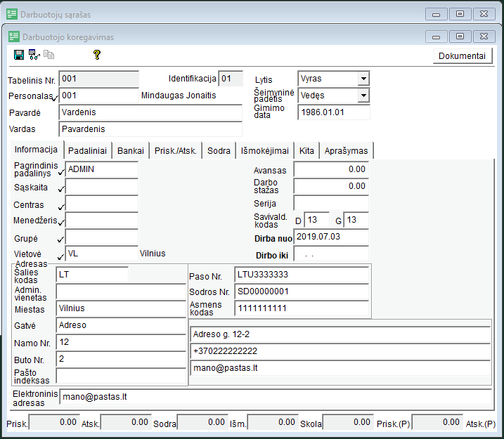Click the Namo Nr. field
Viewport: 504px width, 439px height.
(121, 342)
